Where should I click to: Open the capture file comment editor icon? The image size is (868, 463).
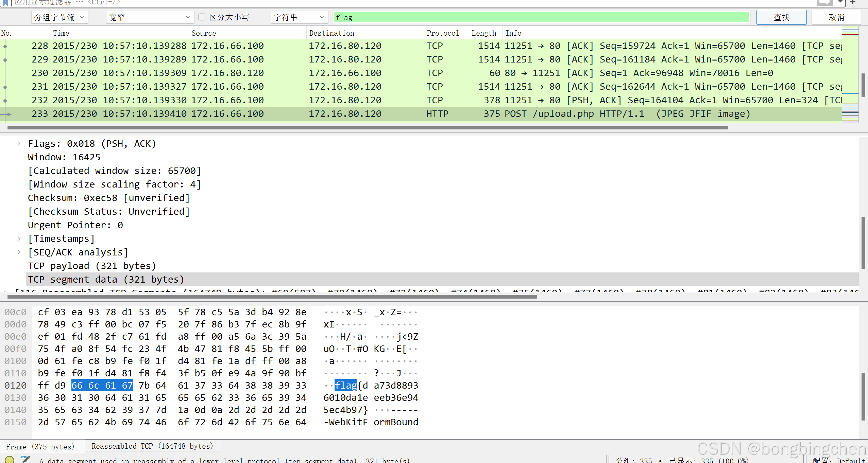pyautogui.click(x=25, y=459)
